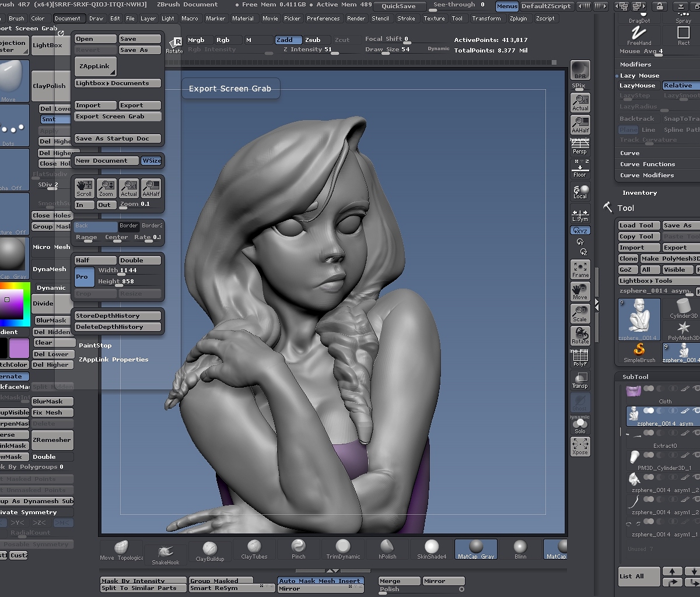
Task: Toggle Auto Mask Mesh Insert
Action: point(321,581)
